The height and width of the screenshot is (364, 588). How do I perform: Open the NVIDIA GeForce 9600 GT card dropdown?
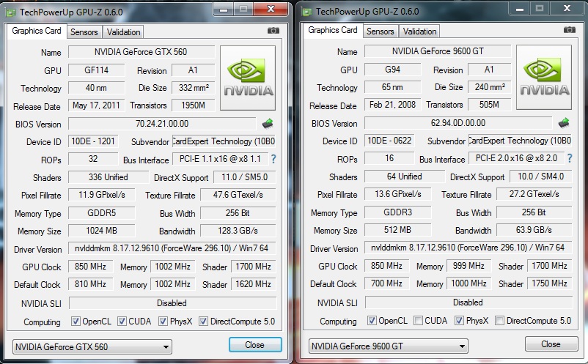pyautogui.click(x=389, y=346)
